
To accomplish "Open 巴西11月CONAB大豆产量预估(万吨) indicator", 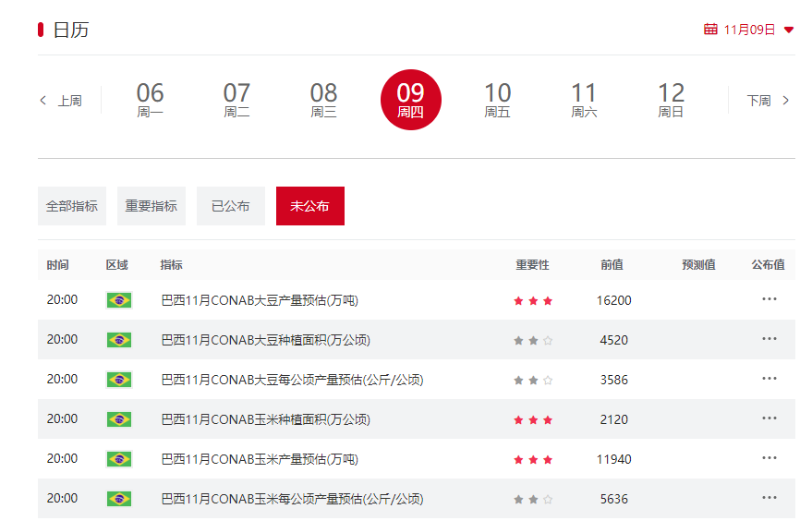I will point(260,300).
